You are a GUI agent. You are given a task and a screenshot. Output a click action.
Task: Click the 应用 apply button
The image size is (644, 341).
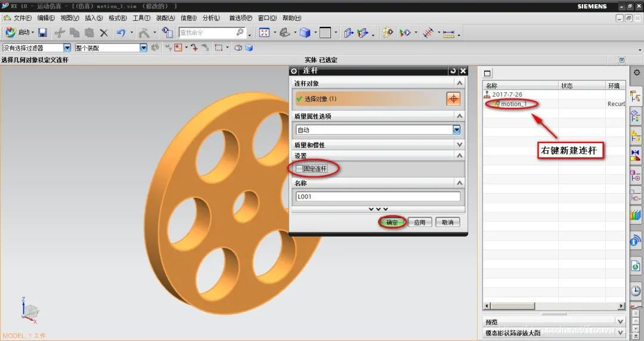point(420,222)
